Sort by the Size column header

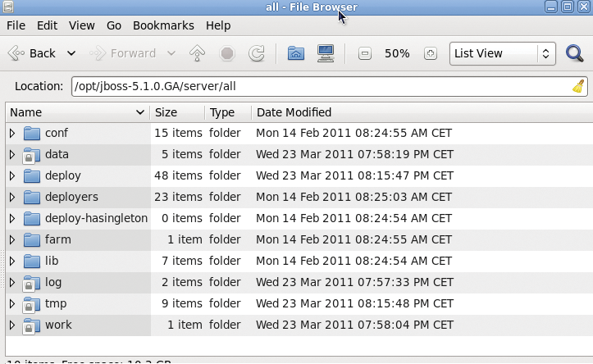[177, 112]
